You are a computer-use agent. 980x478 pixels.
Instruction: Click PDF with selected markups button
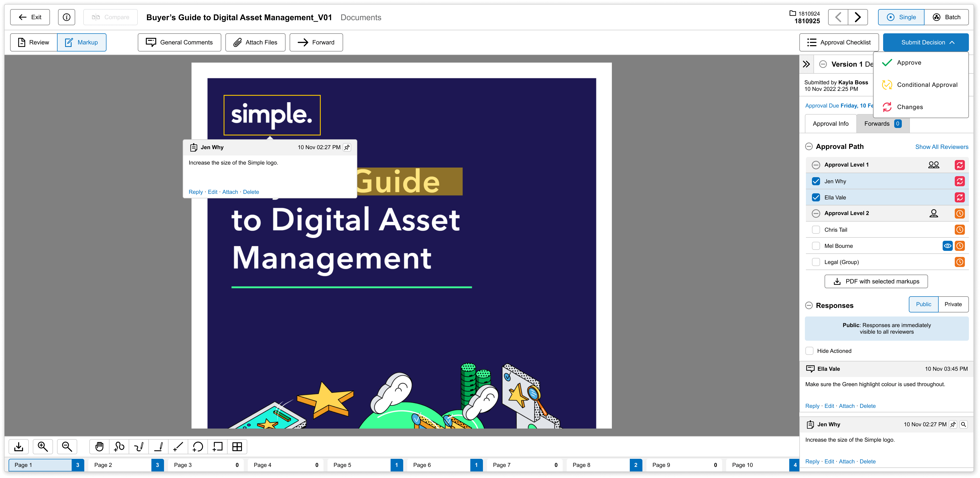(x=876, y=281)
